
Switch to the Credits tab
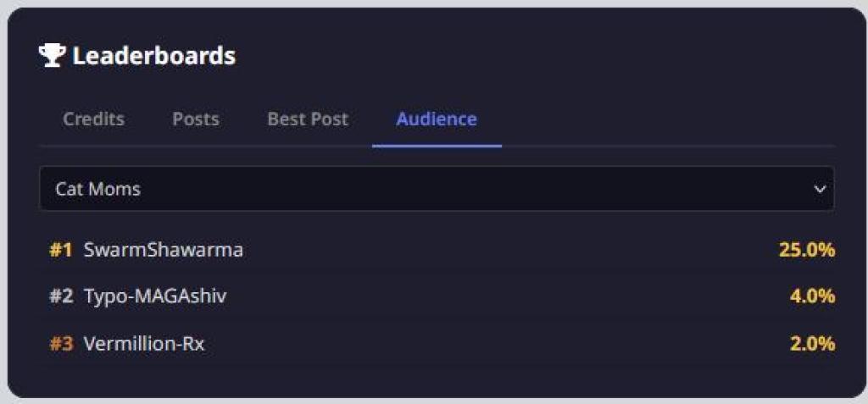(93, 119)
